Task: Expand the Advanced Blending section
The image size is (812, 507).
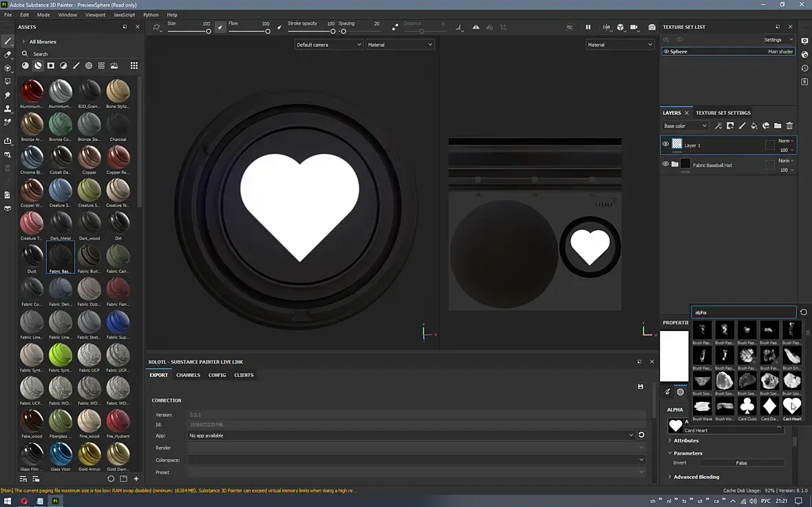Action: point(696,477)
